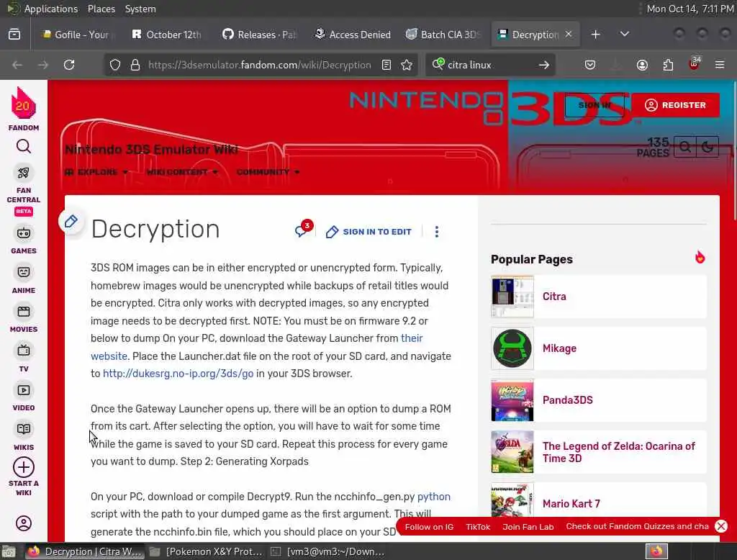Open the article more-options dots menu

437,231
